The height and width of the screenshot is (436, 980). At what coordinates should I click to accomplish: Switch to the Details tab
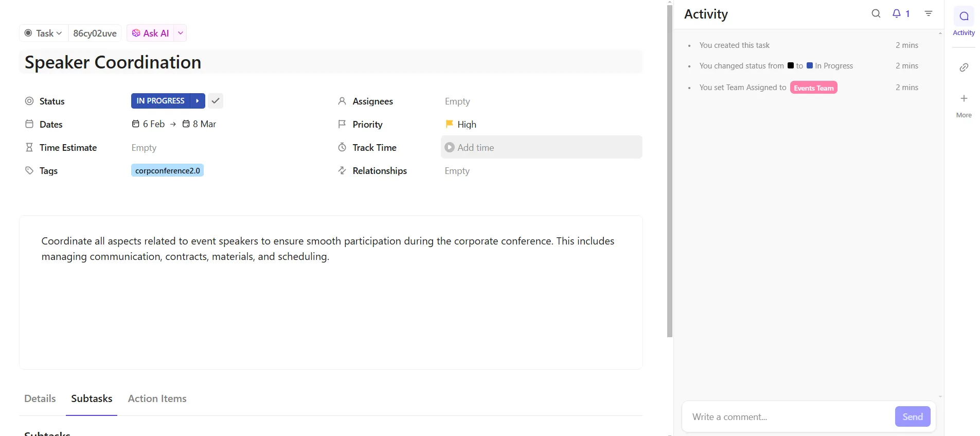40,398
